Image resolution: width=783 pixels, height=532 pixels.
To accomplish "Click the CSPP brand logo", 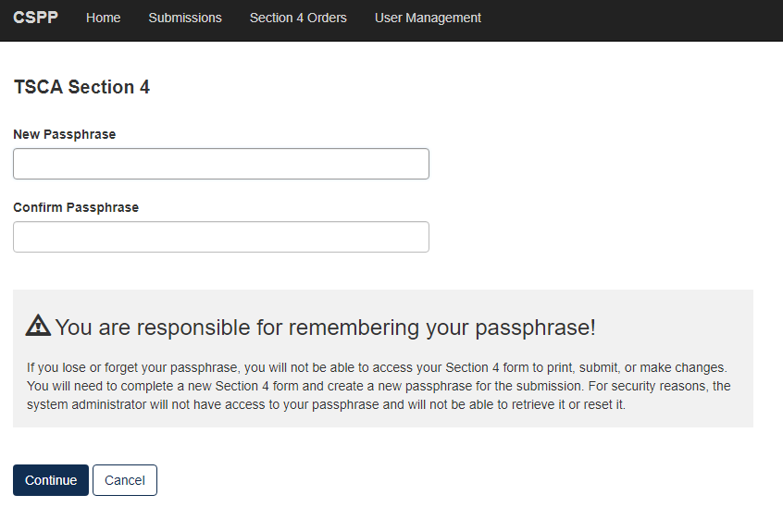I will (x=35, y=18).
